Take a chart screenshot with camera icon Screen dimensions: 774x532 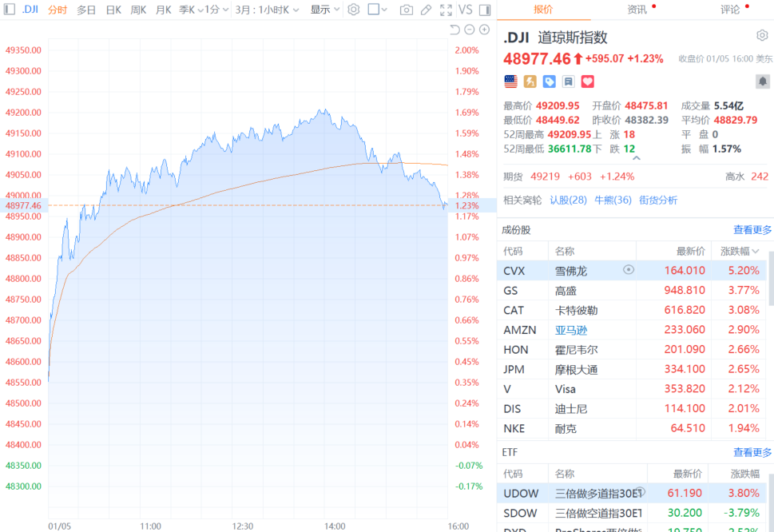[x=407, y=10]
